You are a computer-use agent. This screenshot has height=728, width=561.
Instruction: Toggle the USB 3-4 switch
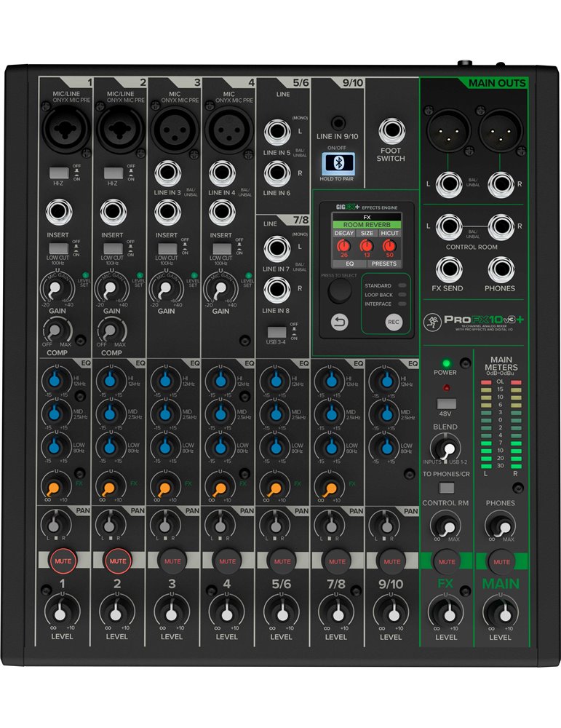click(x=277, y=332)
